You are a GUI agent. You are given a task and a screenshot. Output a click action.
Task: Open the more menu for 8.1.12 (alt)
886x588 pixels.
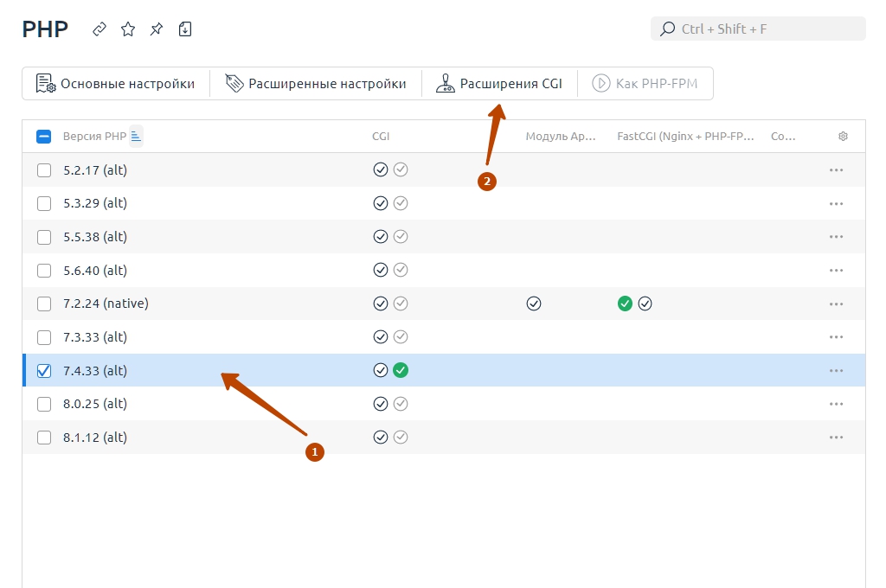point(837,438)
